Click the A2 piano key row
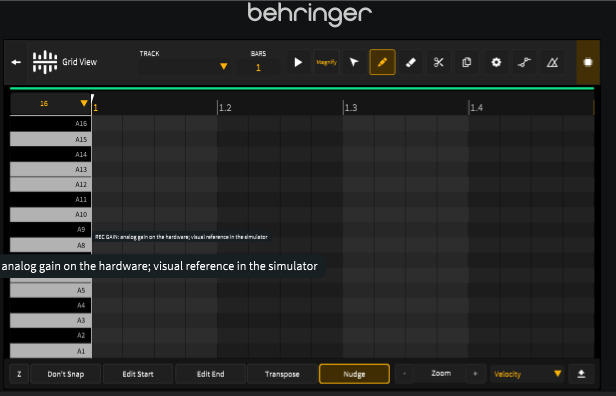 (x=50, y=336)
